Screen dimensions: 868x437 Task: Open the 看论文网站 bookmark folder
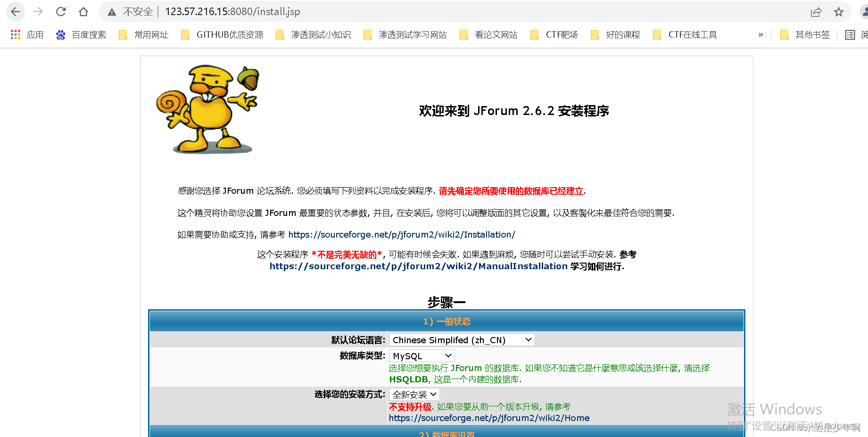click(x=488, y=35)
